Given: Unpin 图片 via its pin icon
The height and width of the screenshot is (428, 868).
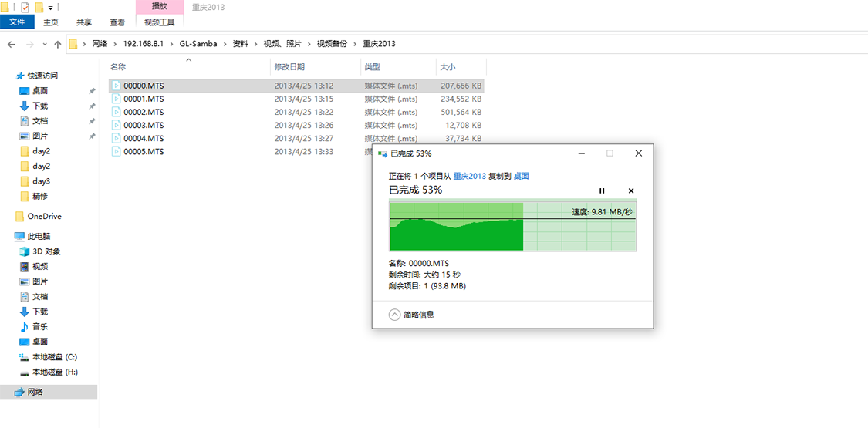Looking at the screenshot, I should pyautogui.click(x=92, y=136).
